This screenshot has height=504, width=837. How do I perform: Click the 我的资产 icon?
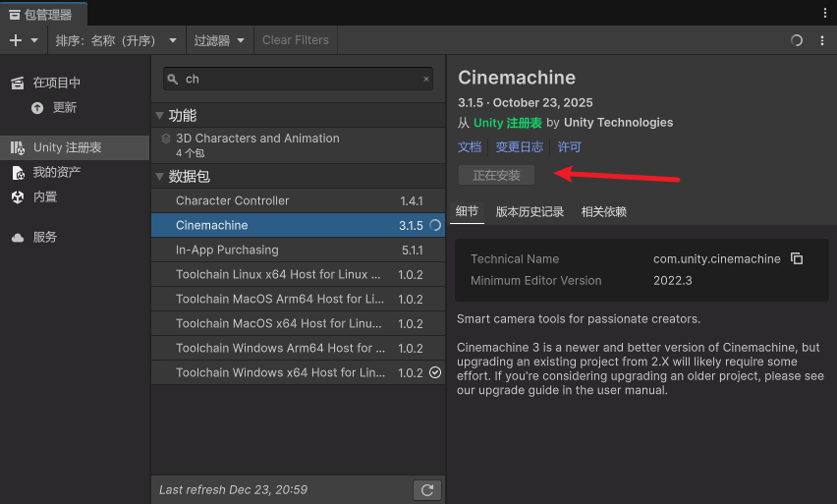tap(18, 173)
